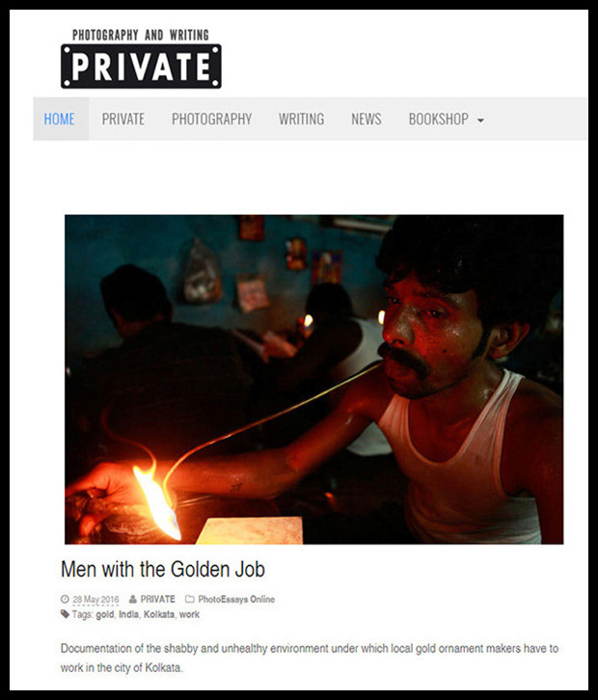Click the folder category icon
This screenshot has height=700, width=598.
pyautogui.click(x=190, y=599)
